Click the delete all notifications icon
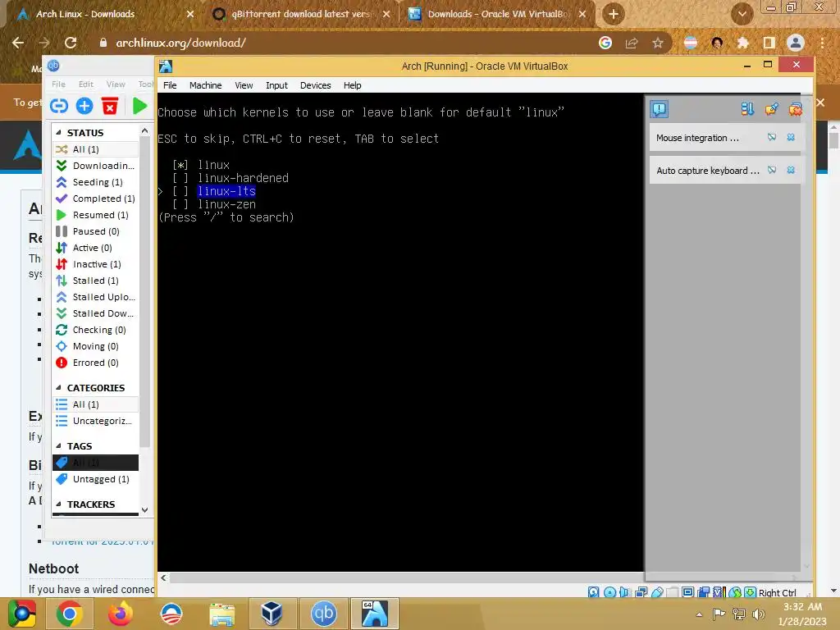Viewport: 840px width, 630px height. (795, 109)
